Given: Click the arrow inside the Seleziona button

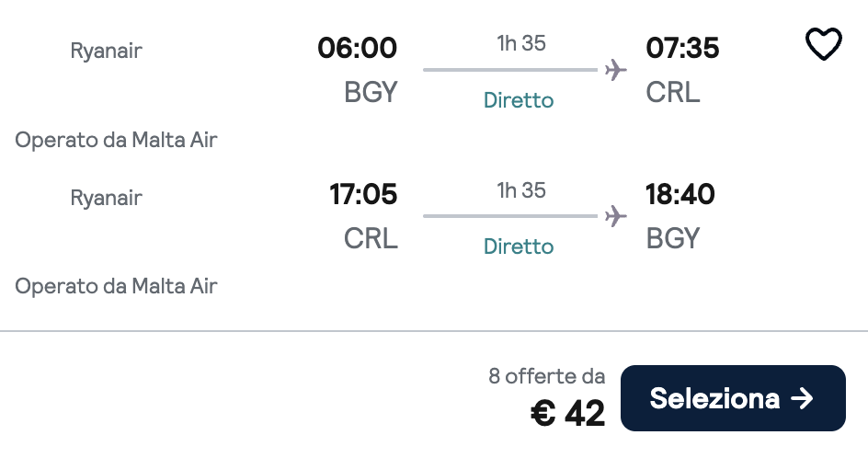Looking at the screenshot, I should tap(802, 398).
